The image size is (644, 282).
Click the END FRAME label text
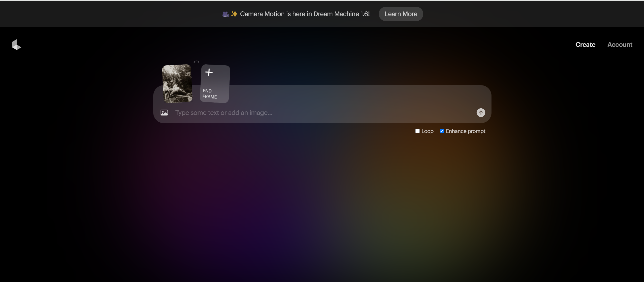pyautogui.click(x=209, y=94)
